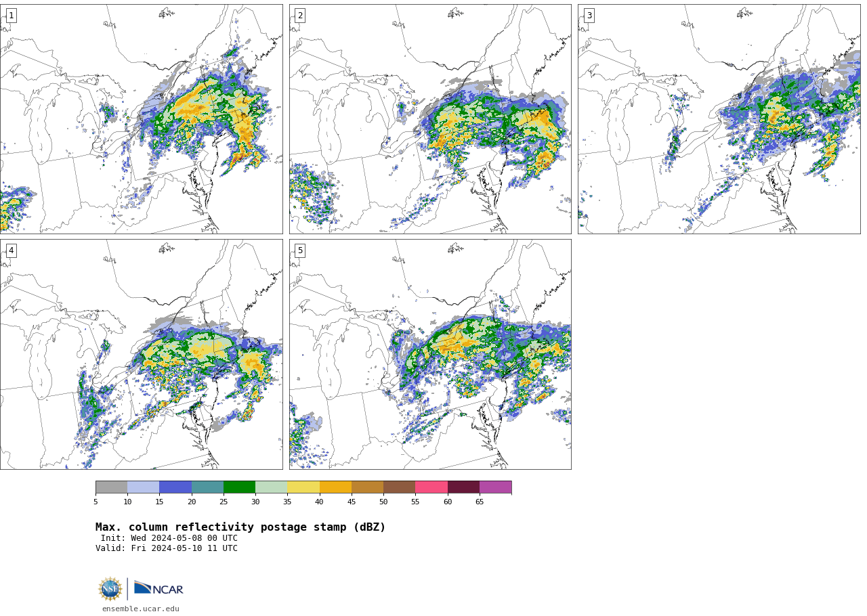This screenshot has height=616, width=867.
Task: Open ensemble member 3 reflectivity map
Action: [x=719, y=119]
